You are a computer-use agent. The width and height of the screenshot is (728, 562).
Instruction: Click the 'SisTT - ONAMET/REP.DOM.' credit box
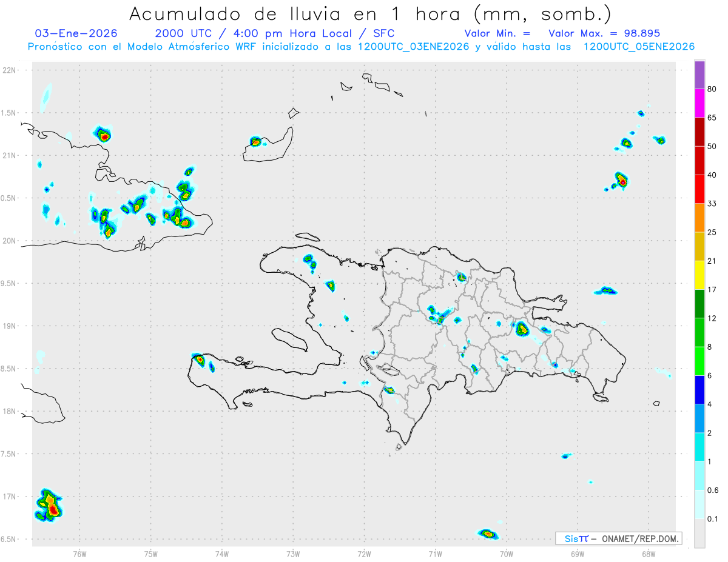coord(618,538)
